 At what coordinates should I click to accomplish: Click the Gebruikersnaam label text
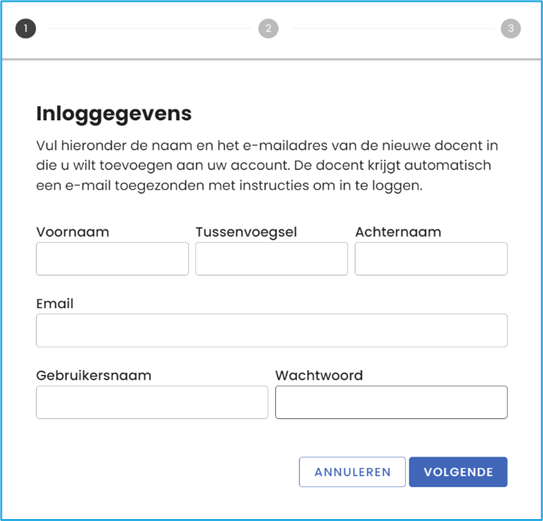94,375
